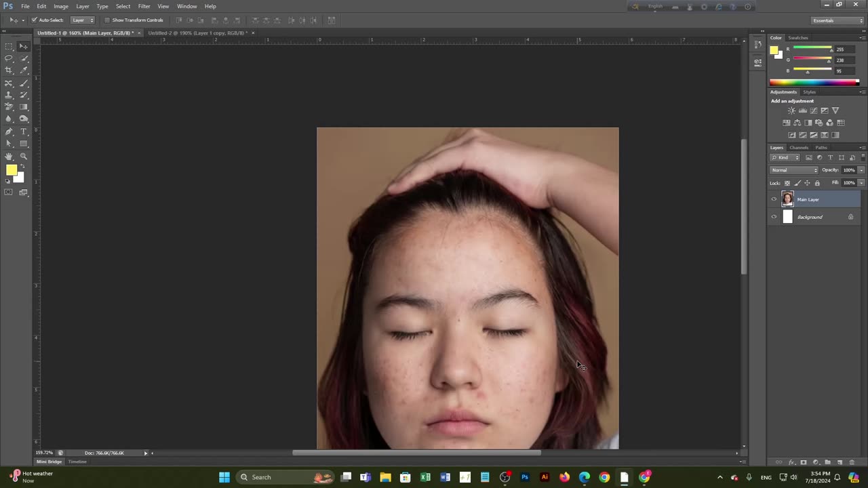The height and width of the screenshot is (488, 868).
Task: Select the Zoom tool
Action: [x=23, y=156]
